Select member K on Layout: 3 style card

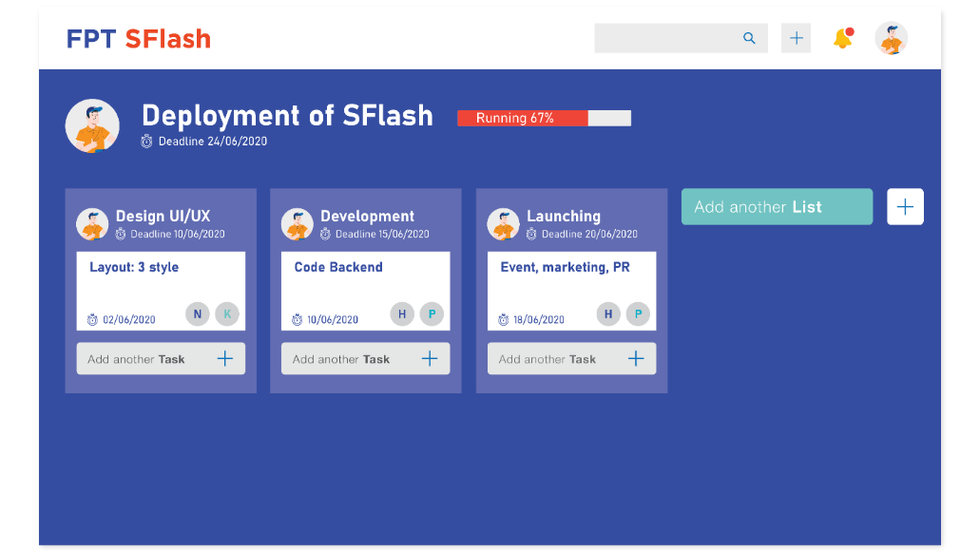[227, 314]
